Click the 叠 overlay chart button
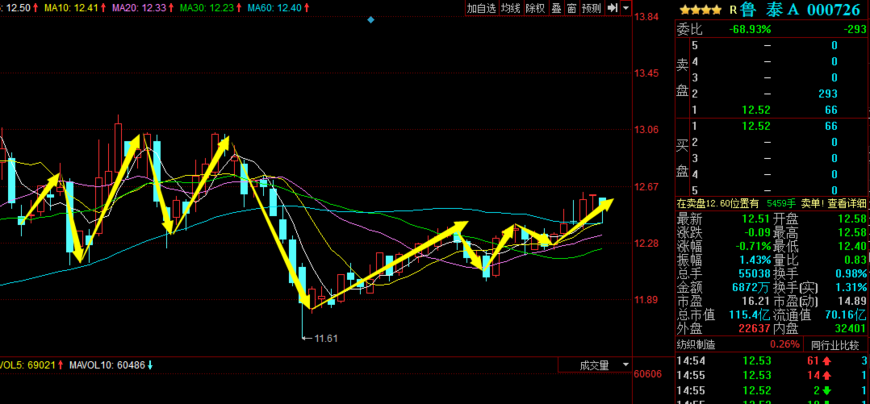Image resolution: width=870 pixels, height=404 pixels. 556,8
